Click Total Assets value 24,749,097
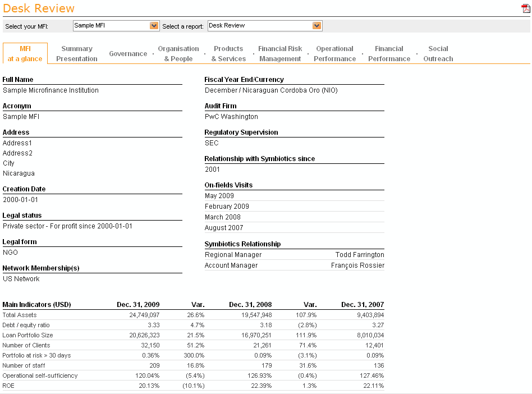The width and height of the screenshot is (532, 394). (144, 315)
